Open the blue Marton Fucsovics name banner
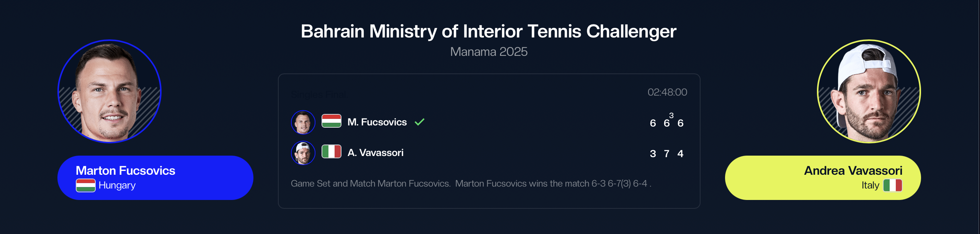 coord(155,177)
